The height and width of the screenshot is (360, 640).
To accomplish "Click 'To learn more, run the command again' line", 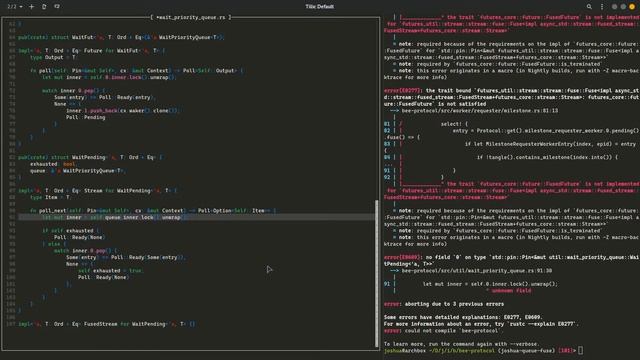I will click(x=462, y=344).
